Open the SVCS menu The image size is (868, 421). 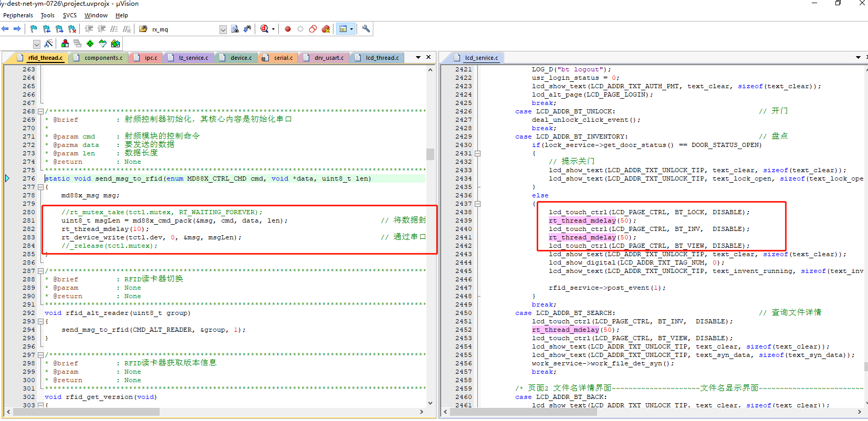[x=70, y=15]
